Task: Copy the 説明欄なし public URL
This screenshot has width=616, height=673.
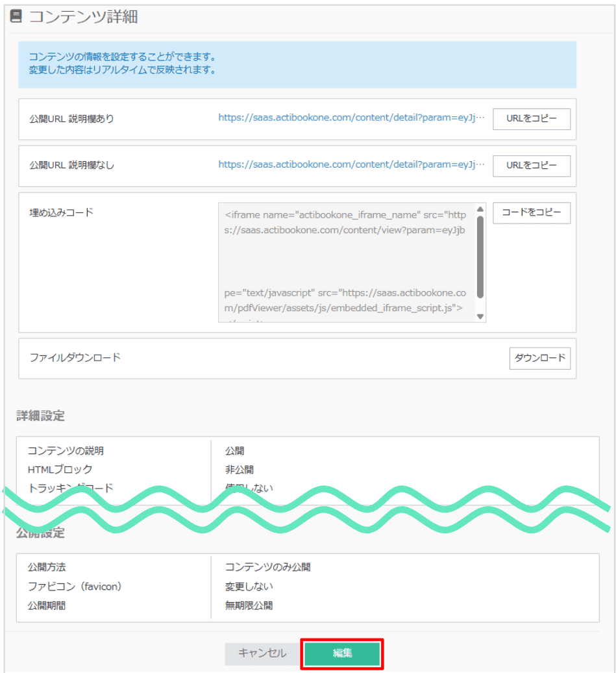Action: 531,165
